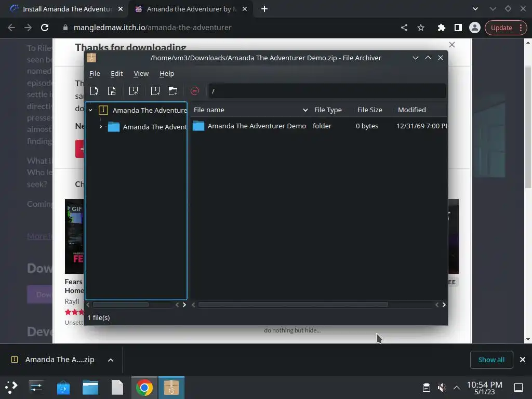Sort by File Type column header
This screenshot has height=399, width=532.
328,110
